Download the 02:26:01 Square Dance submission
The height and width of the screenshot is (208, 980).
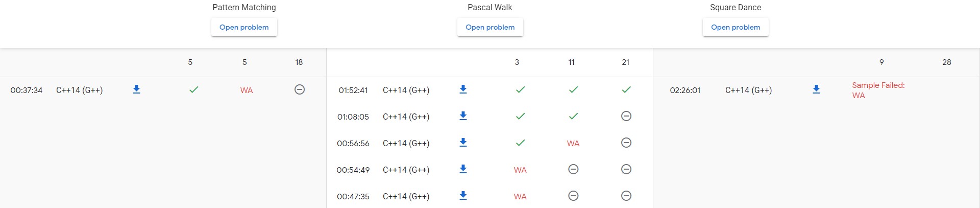pos(816,90)
